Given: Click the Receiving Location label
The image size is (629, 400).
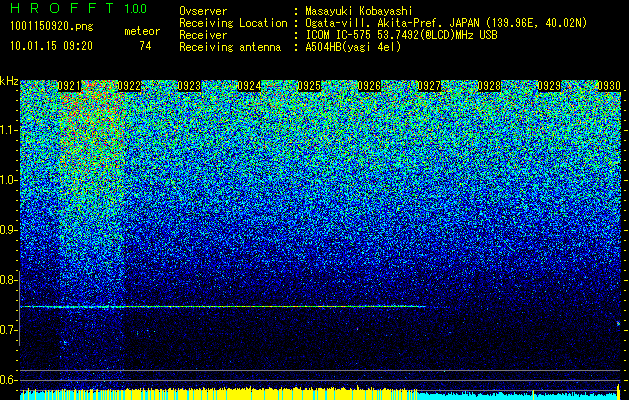Looking at the screenshot, I should 233,23.
